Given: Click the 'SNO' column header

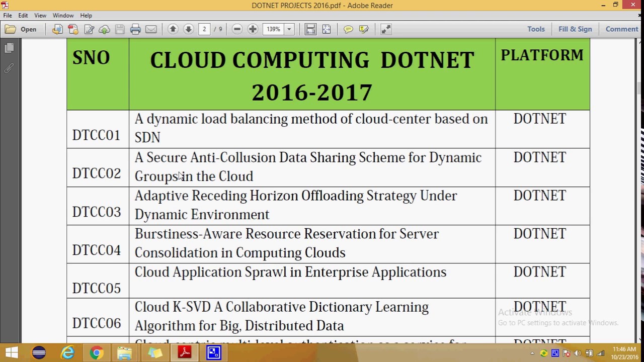Looking at the screenshot, I should click(91, 58).
